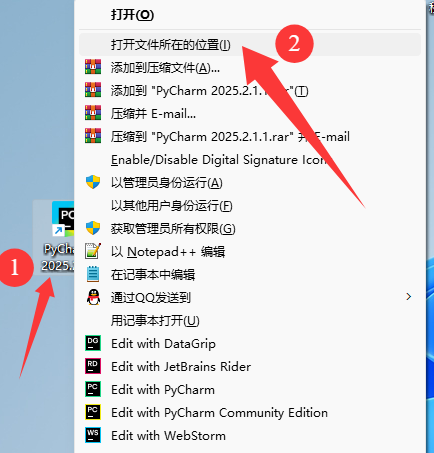Click the WebStorm WS icon
This screenshot has width=434, height=453.
click(93, 435)
